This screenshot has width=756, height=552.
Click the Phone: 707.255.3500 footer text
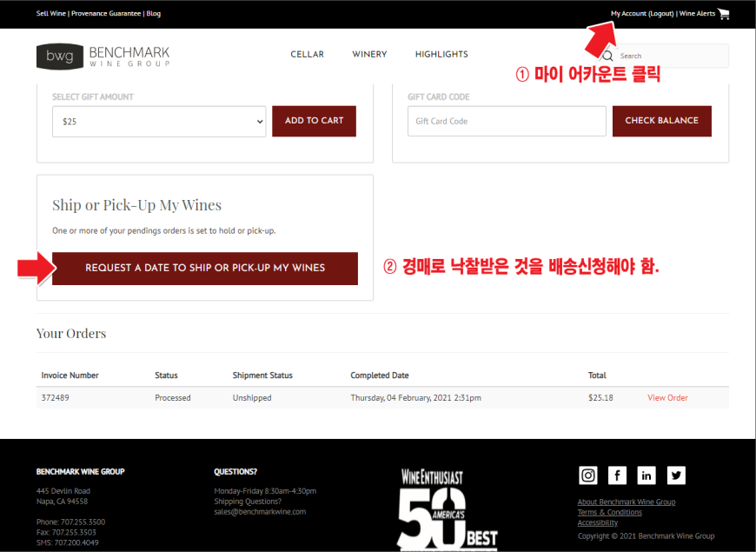click(x=71, y=522)
